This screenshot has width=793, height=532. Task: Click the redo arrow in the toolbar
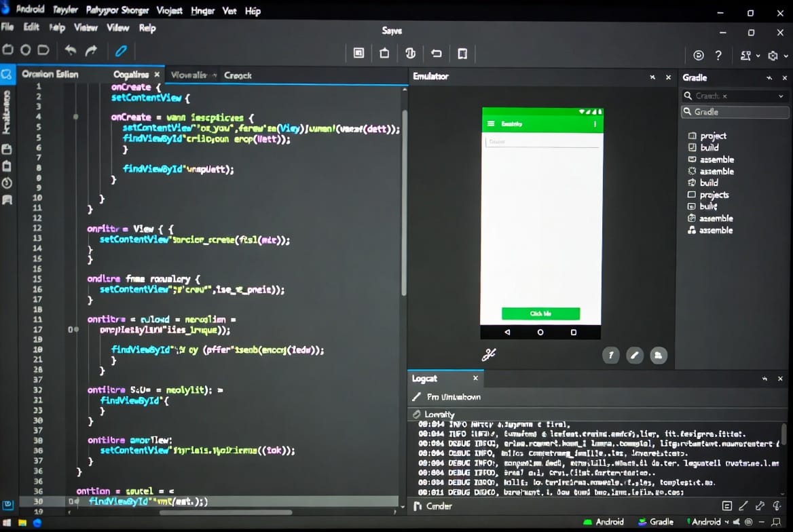91,50
